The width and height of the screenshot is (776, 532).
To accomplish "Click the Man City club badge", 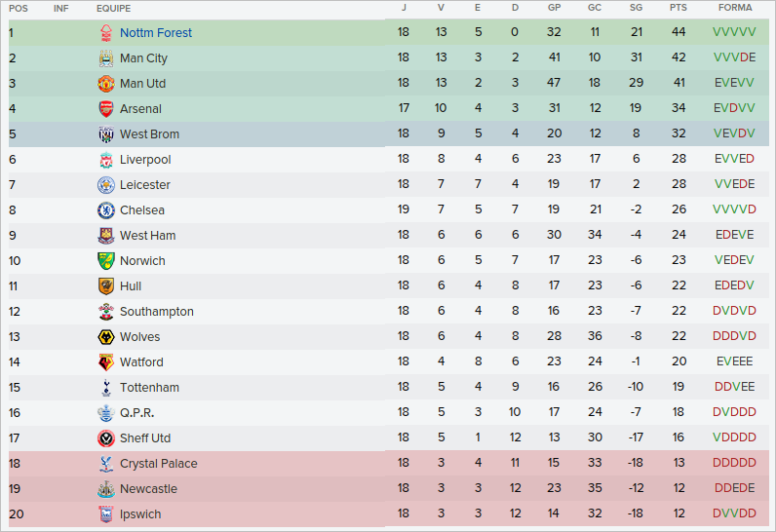I will (x=106, y=58).
